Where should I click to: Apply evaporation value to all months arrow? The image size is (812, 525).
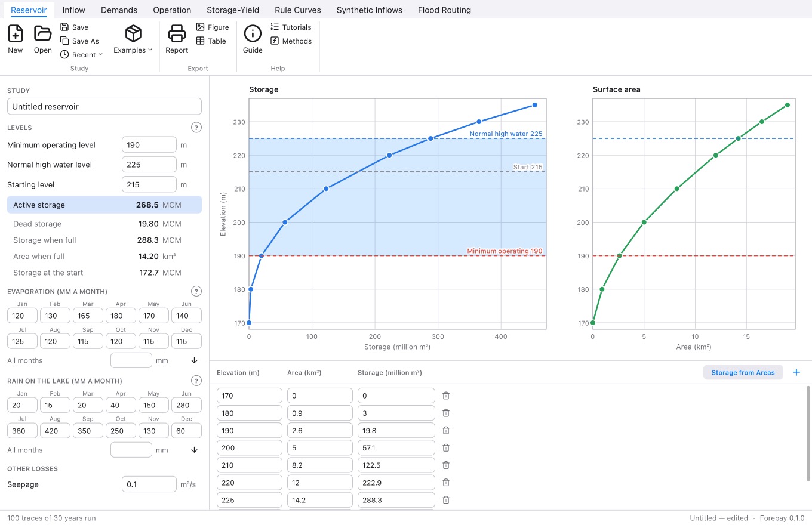coord(194,360)
